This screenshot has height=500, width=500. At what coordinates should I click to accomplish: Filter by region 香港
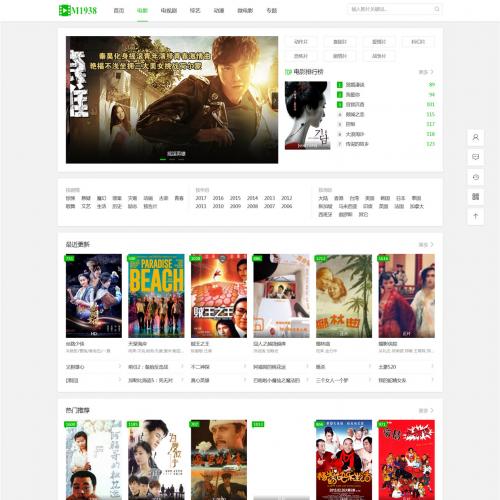[339, 198]
